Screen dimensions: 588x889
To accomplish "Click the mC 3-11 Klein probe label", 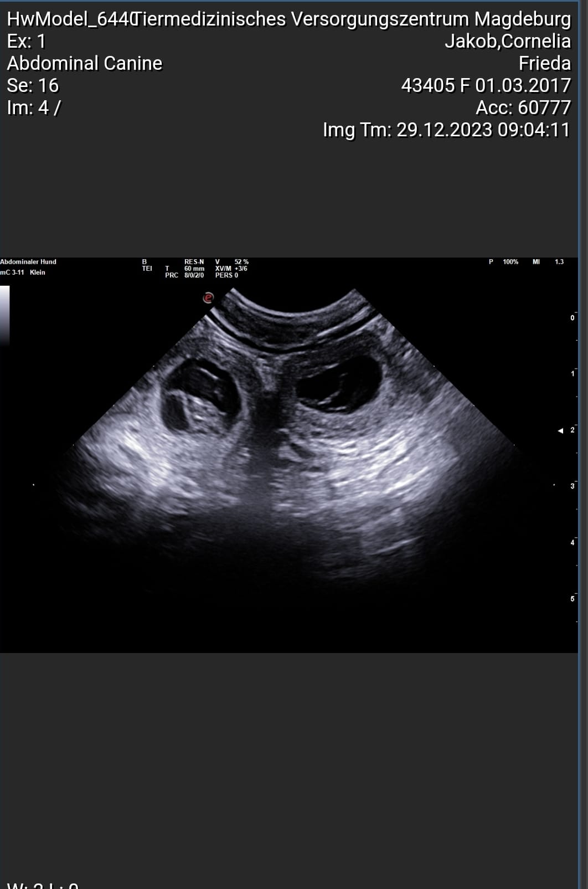I will [23, 273].
